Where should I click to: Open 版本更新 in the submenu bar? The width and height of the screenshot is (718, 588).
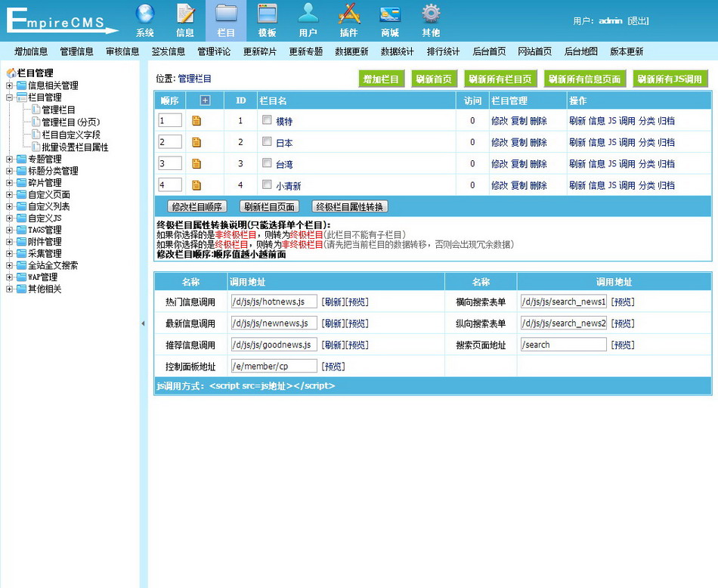(627, 51)
